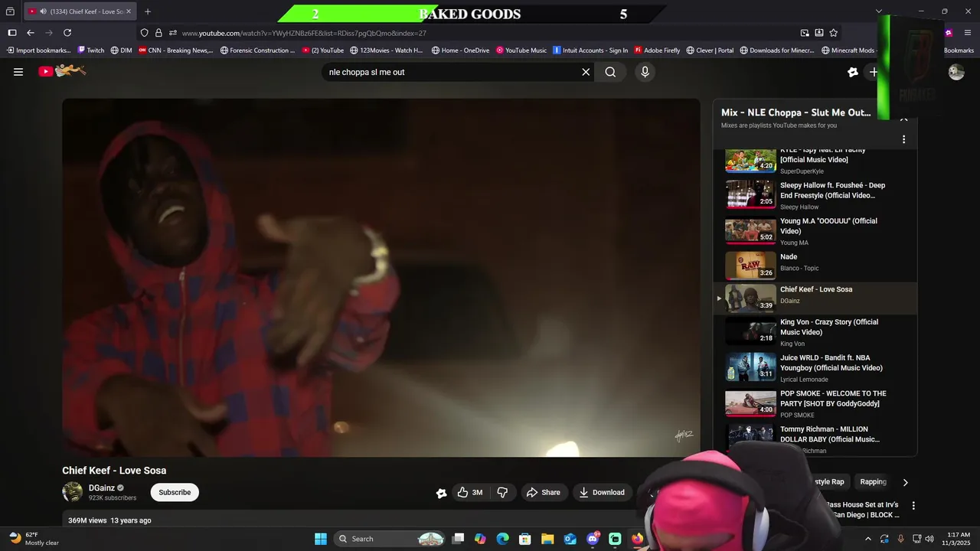
Task: Subscribe to DGainz channel
Action: point(175,492)
